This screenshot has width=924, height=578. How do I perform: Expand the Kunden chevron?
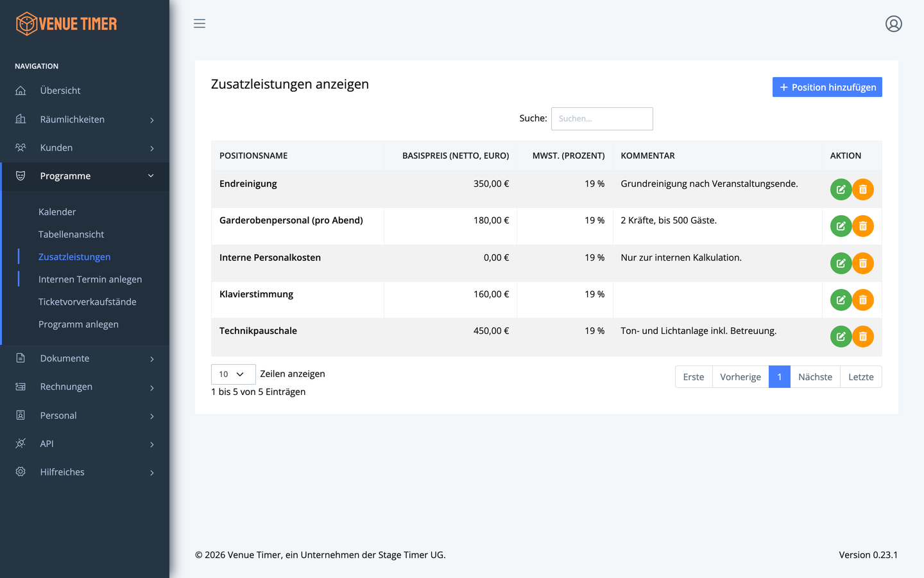pos(152,148)
